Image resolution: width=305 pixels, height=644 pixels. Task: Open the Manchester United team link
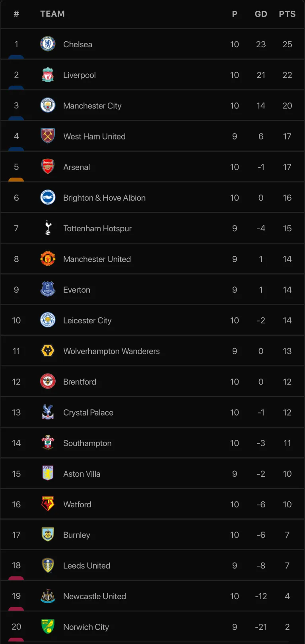point(97,259)
